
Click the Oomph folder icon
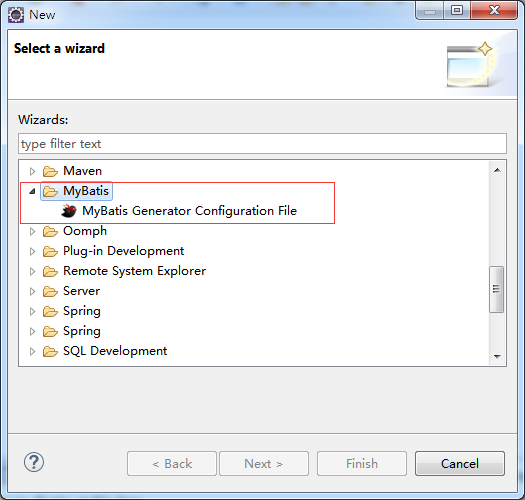[50, 231]
